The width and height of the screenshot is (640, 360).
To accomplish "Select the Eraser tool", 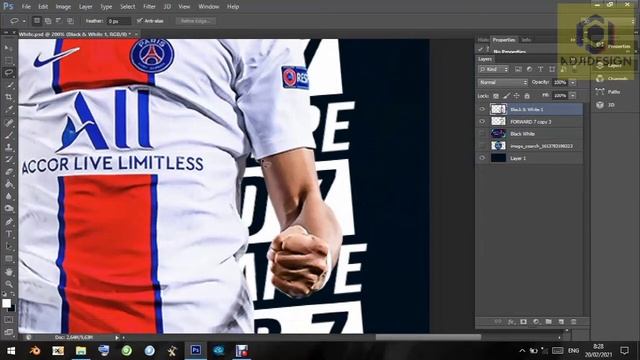I will point(9,172).
